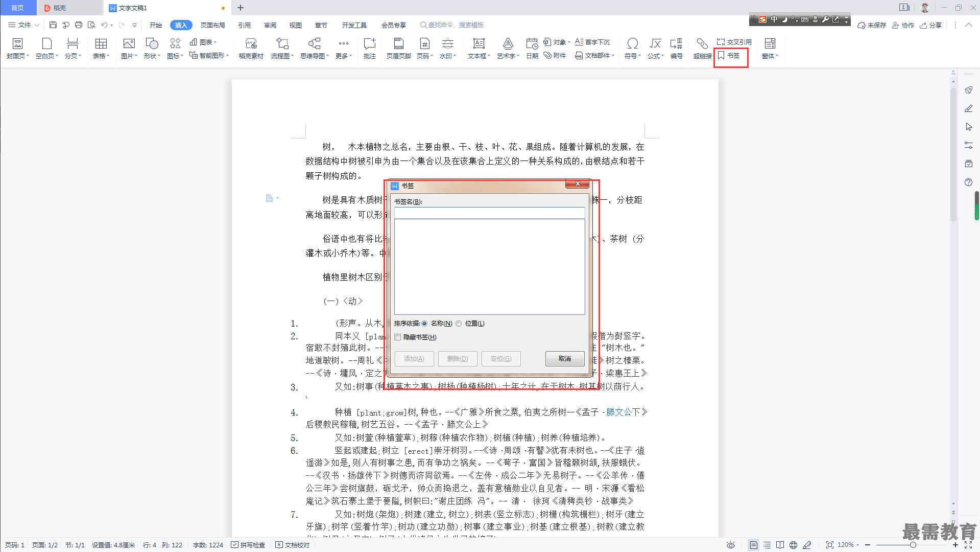The image size is (980, 552).
Task: Insert a picture (图片)
Action: (129, 49)
